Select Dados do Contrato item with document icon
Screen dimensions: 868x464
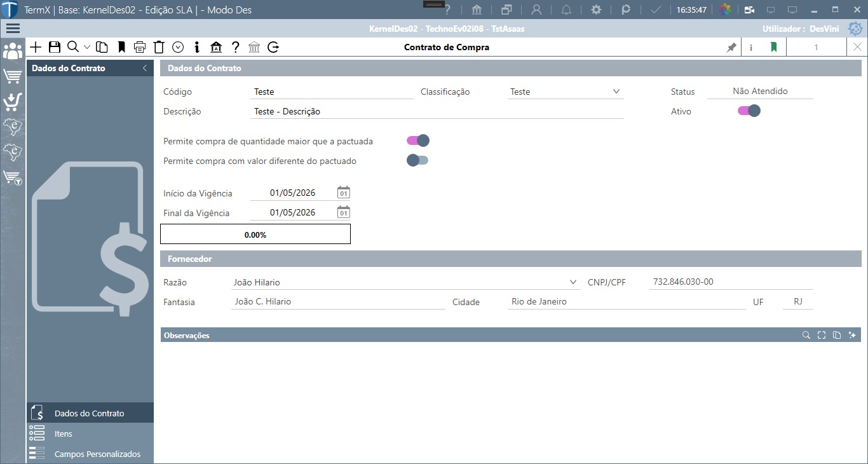[x=90, y=413]
